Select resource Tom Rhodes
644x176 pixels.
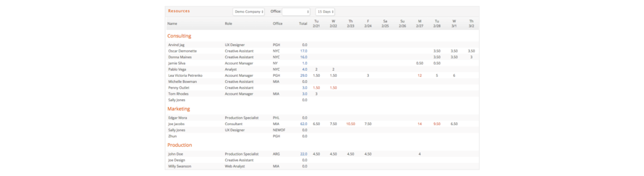(178, 94)
